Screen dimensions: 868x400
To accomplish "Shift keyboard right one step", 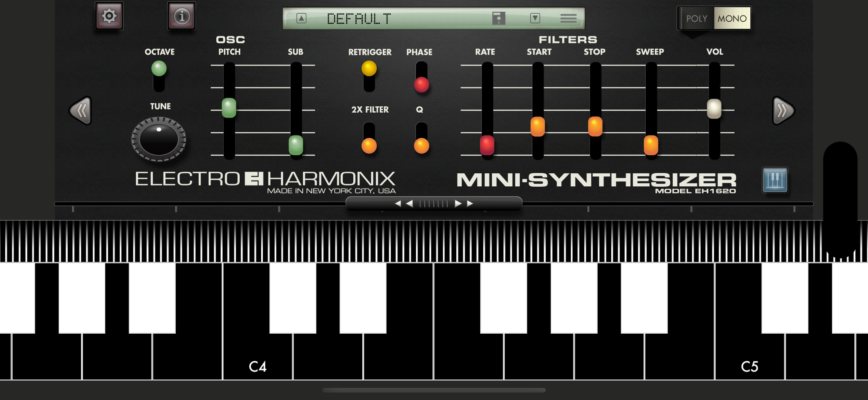I will (x=458, y=203).
